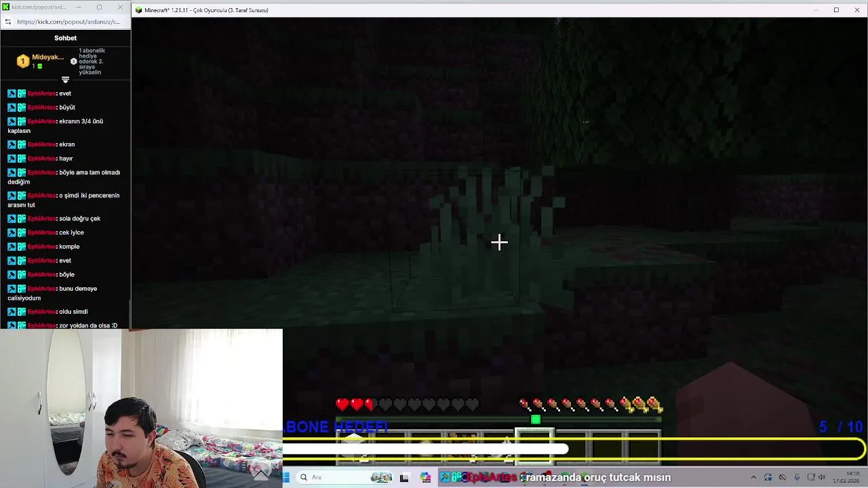Image resolution: width=868 pixels, height=488 pixels.
Task: Click username on the 'komple' message
Action: pos(41,247)
